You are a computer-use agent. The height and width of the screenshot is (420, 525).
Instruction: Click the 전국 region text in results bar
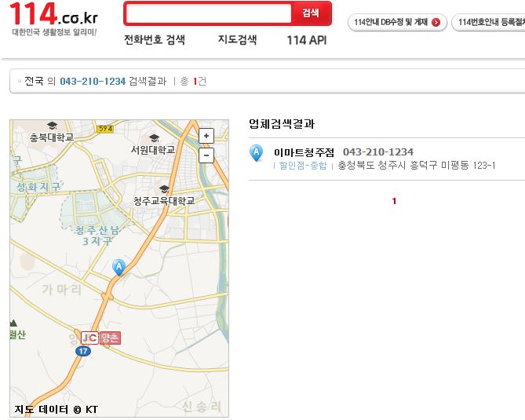34,81
